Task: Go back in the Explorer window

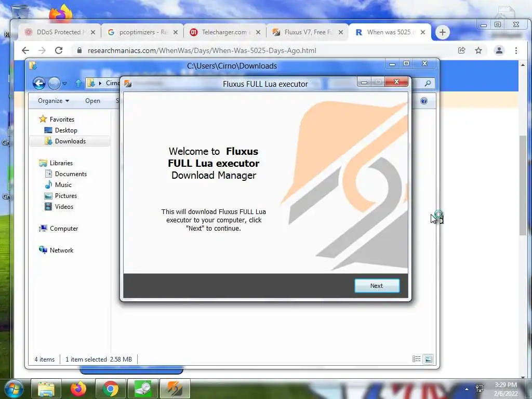Action: click(39, 83)
